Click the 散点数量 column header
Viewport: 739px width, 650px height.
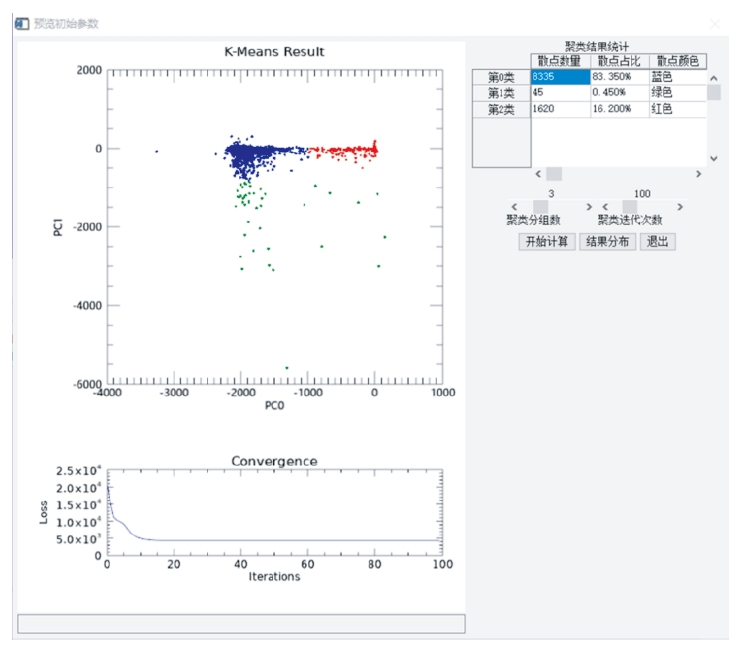559,61
